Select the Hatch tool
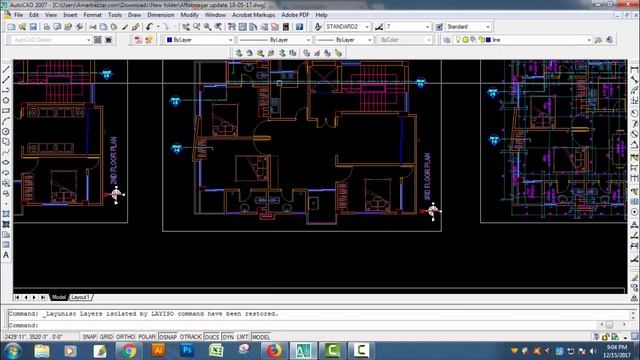 click(6, 214)
